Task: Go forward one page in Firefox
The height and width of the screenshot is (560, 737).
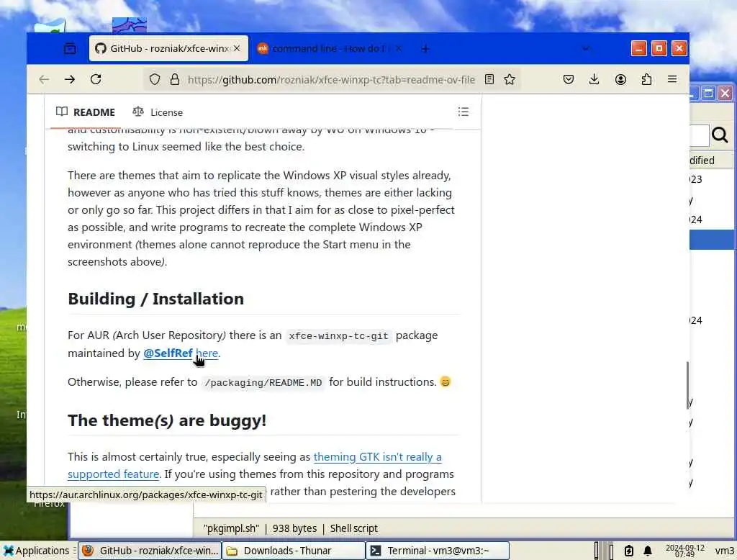Action: pos(70,79)
